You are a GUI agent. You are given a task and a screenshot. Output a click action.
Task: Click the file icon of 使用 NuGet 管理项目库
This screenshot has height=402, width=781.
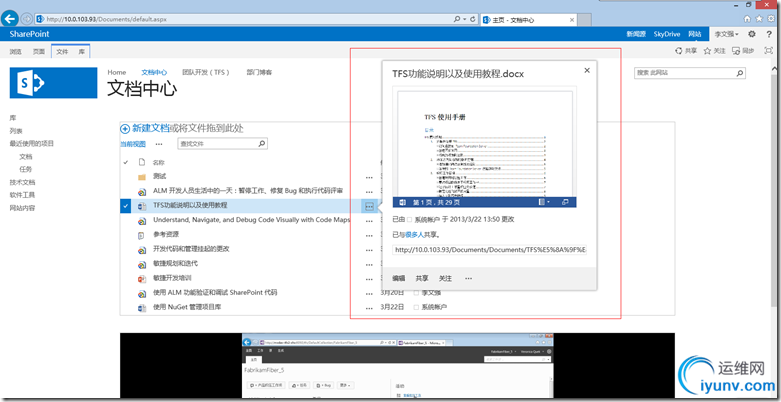point(141,307)
